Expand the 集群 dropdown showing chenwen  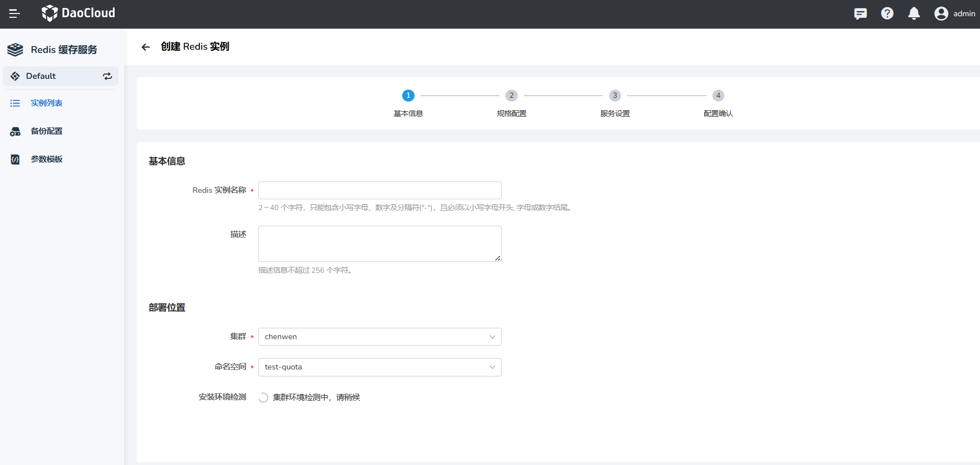click(379, 336)
